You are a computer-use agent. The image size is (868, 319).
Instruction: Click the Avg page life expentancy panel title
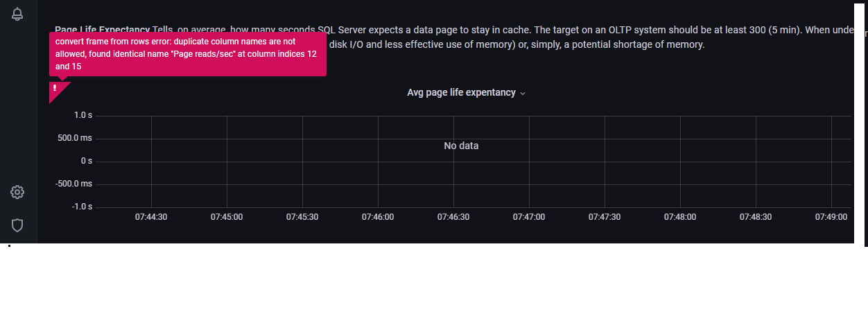[461, 93]
